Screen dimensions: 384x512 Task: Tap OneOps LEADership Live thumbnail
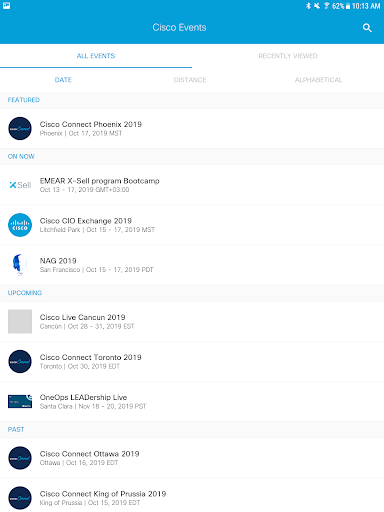tap(20, 402)
